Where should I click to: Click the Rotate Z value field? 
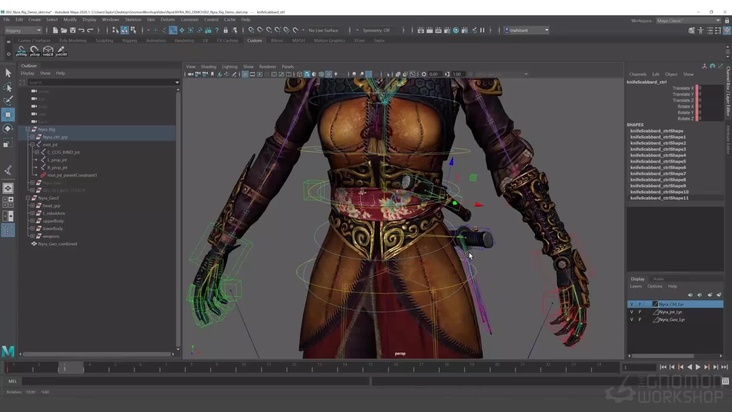coord(710,119)
